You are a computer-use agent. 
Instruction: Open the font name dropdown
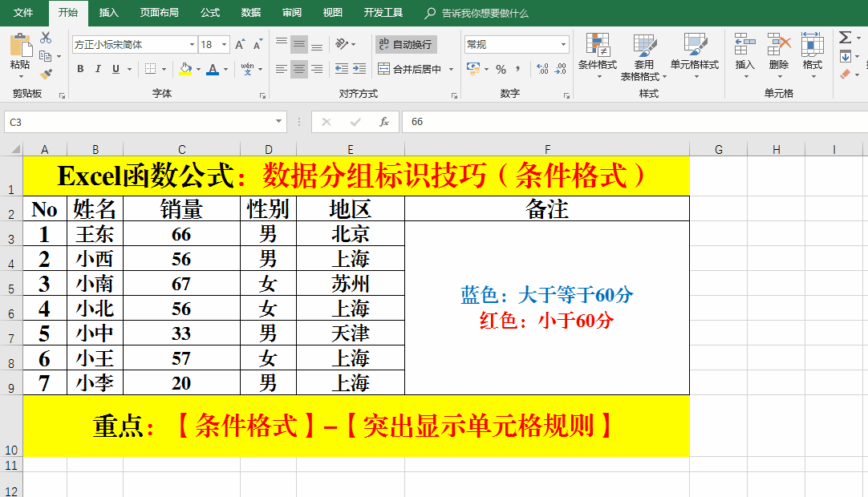(192, 45)
